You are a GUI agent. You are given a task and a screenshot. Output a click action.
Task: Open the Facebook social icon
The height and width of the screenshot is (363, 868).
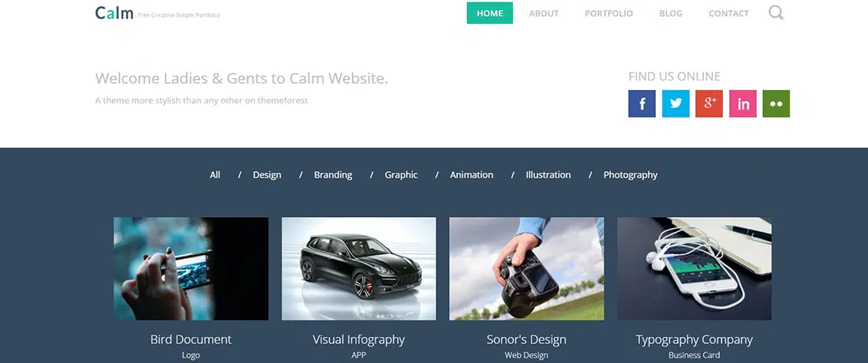pyautogui.click(x=642, y=103)
